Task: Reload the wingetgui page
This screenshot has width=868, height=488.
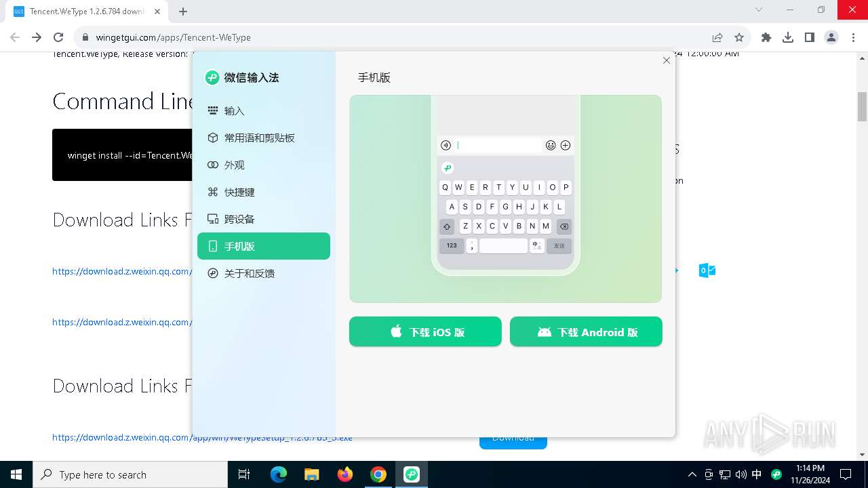Action: click(58, 37)
